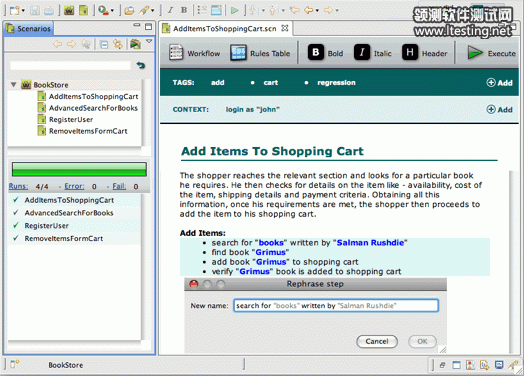The width and height of the screenshot is (524, 376).
Task: Click Cancel in Rephrase step dialog
Action: pos(377,341)
